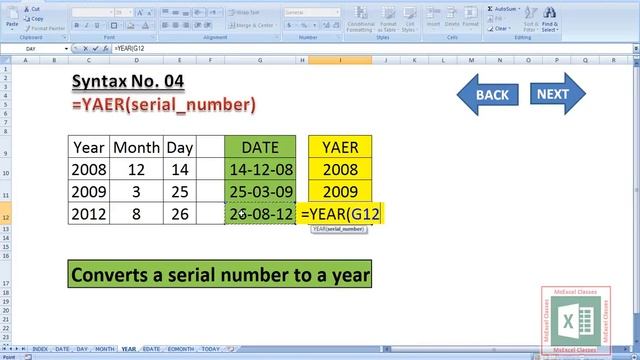This screenshot has height=360, width=640.
Task: Switch to the TODAY sheet tab
Action: pyautogui.click(x=211, y=349)
